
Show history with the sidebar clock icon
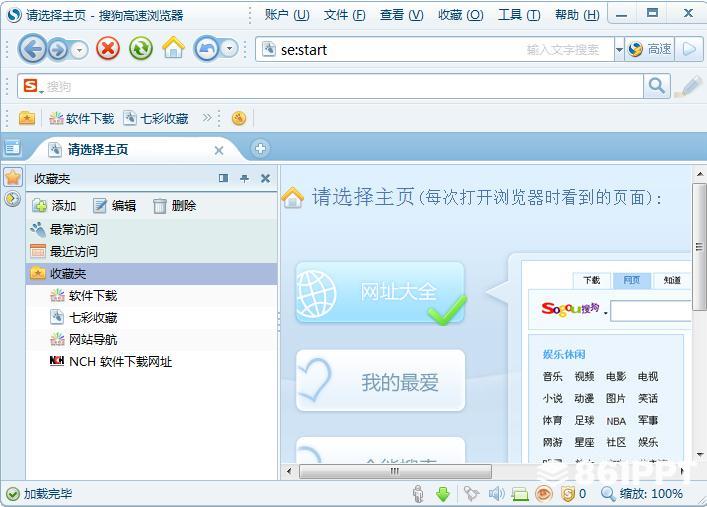[13, 198]
